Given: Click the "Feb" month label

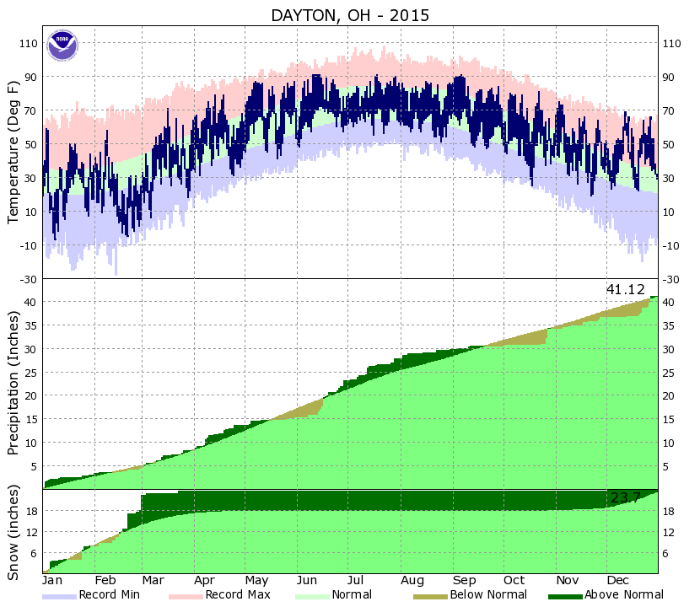Looking at the screenshot, I should click(x=105, y=580).
